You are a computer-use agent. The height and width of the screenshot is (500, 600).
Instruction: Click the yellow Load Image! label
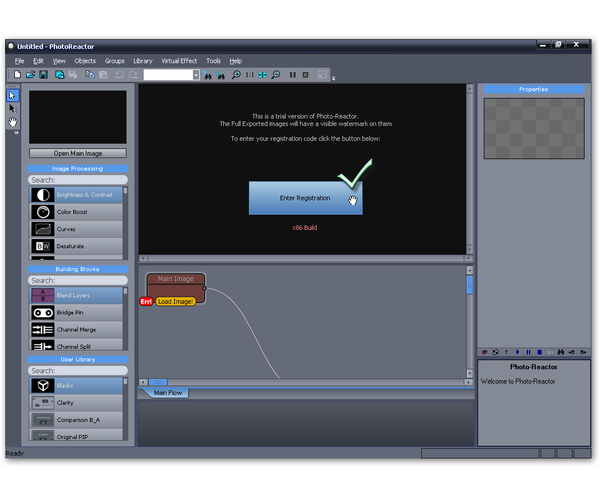point(175,301)
